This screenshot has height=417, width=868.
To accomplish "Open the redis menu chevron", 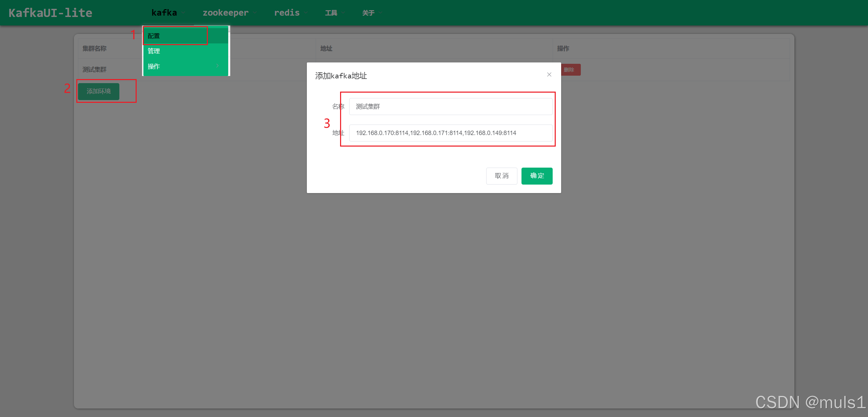I will coord(306,13).
